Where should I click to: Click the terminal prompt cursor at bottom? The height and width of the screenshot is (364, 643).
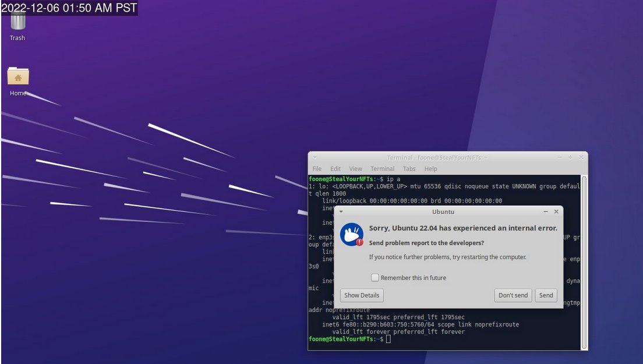[x=388, y=339]
